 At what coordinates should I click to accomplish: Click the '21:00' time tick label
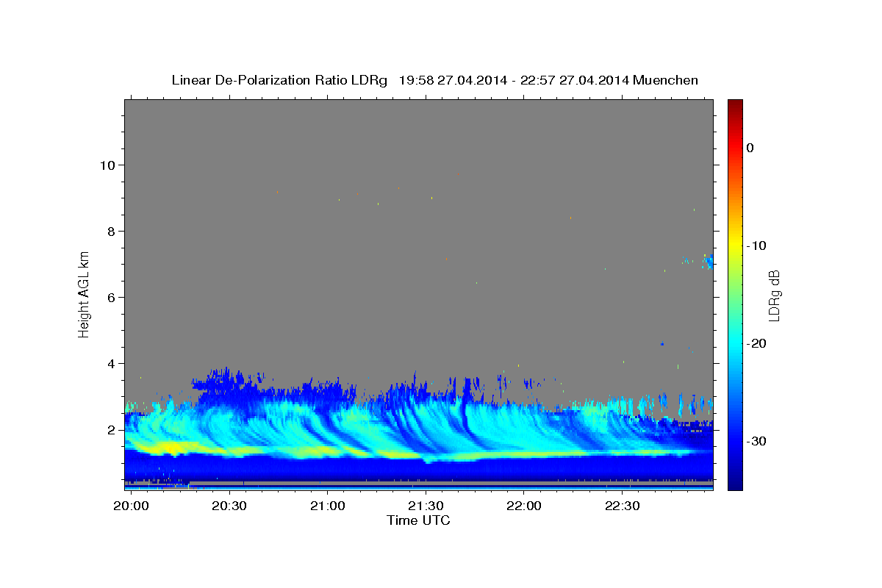pyautogui.click(x=327, y=506)
